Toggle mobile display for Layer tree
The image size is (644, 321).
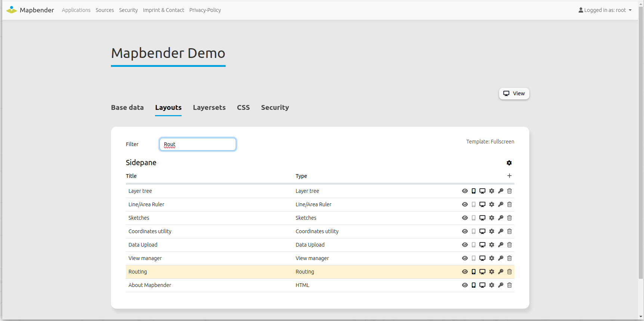[474, 191]
